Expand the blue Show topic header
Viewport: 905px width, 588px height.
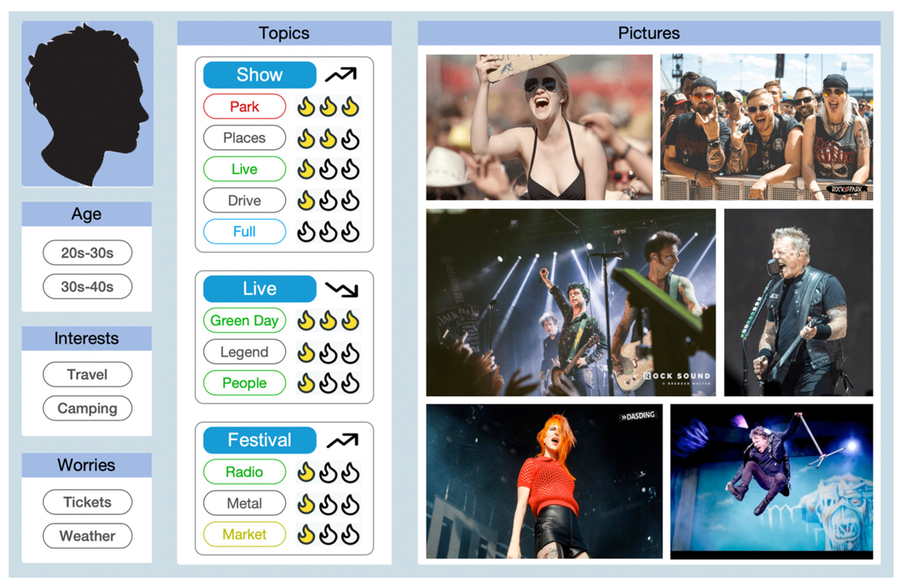pos(259,75)
